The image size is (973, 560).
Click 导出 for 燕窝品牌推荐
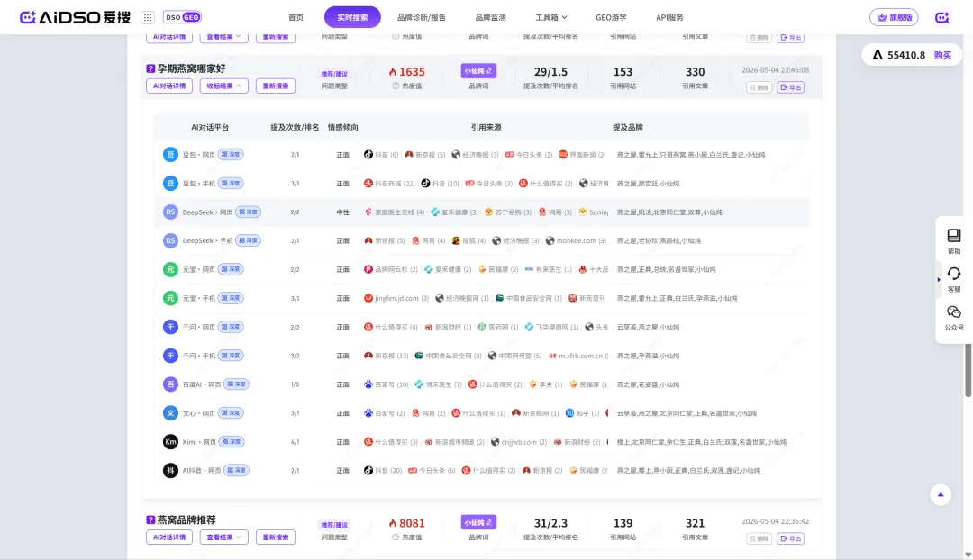[791, 538]
